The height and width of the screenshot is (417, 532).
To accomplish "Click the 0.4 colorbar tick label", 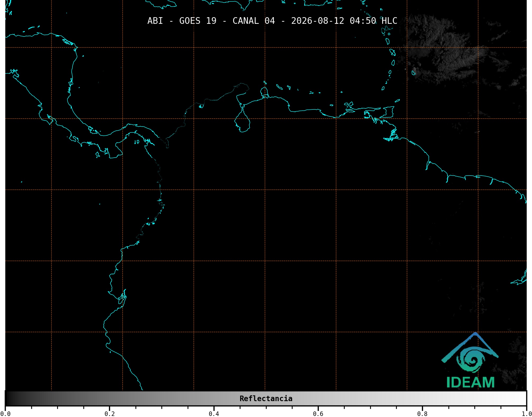I will coord(214,414).
